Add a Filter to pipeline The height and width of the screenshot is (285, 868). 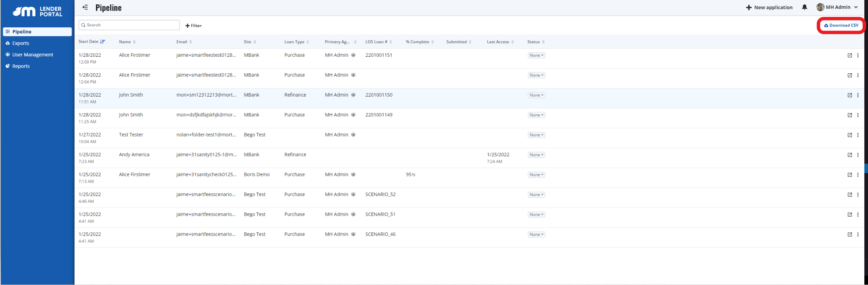click(x=193, y=25)
